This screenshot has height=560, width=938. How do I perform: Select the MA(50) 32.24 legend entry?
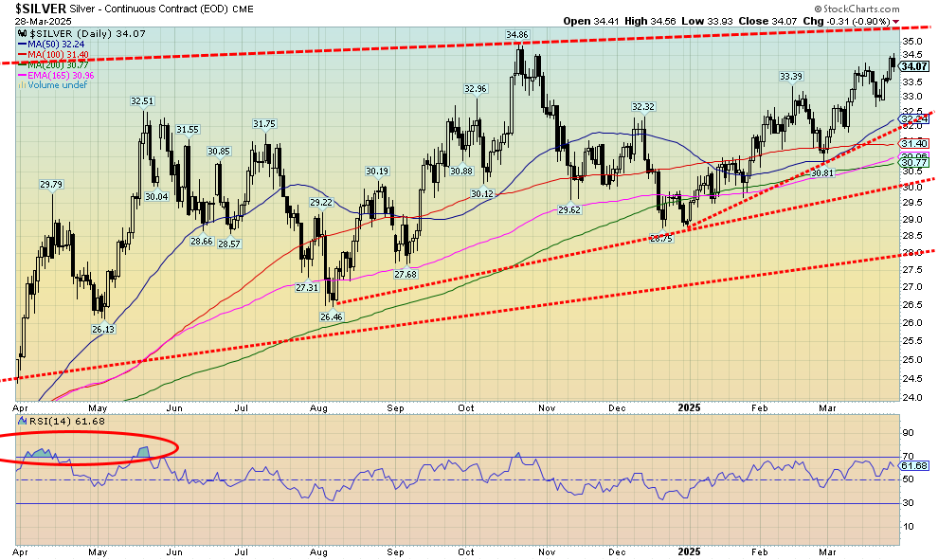pyautogui.click(x=53, y=45)
